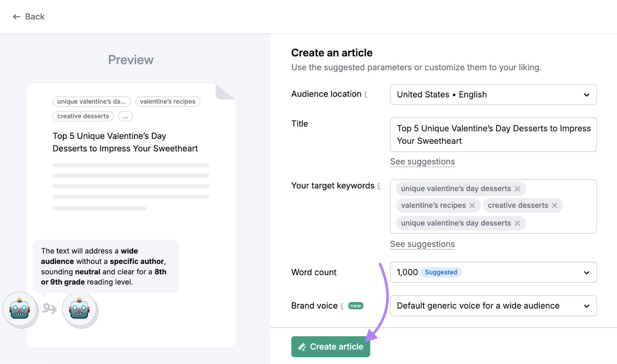The width and height of the screenshot is (617, 364).
Task: Expand hidden keyword tags in the preview card
Action: 125,116
